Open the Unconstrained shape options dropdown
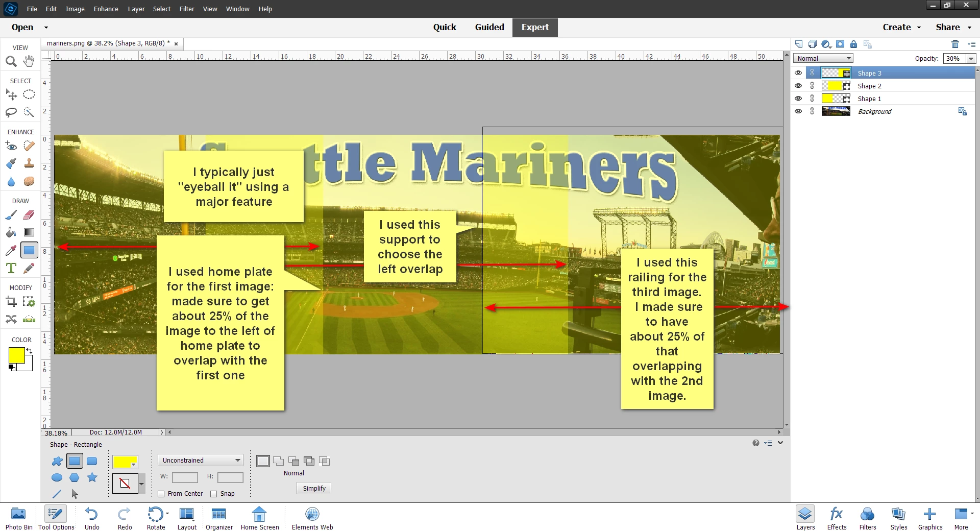Screen dimensions: 980x531 tap(201, 461)
